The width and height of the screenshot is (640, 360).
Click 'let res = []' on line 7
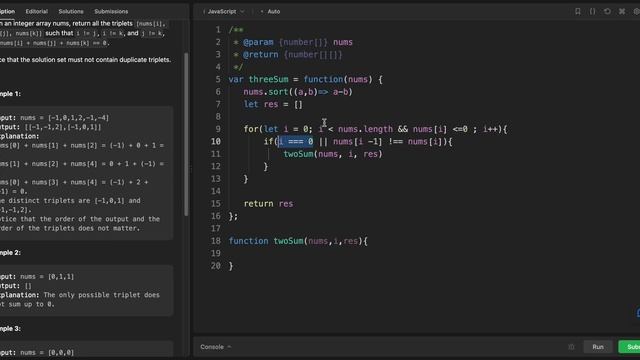(x=273, y=104)
